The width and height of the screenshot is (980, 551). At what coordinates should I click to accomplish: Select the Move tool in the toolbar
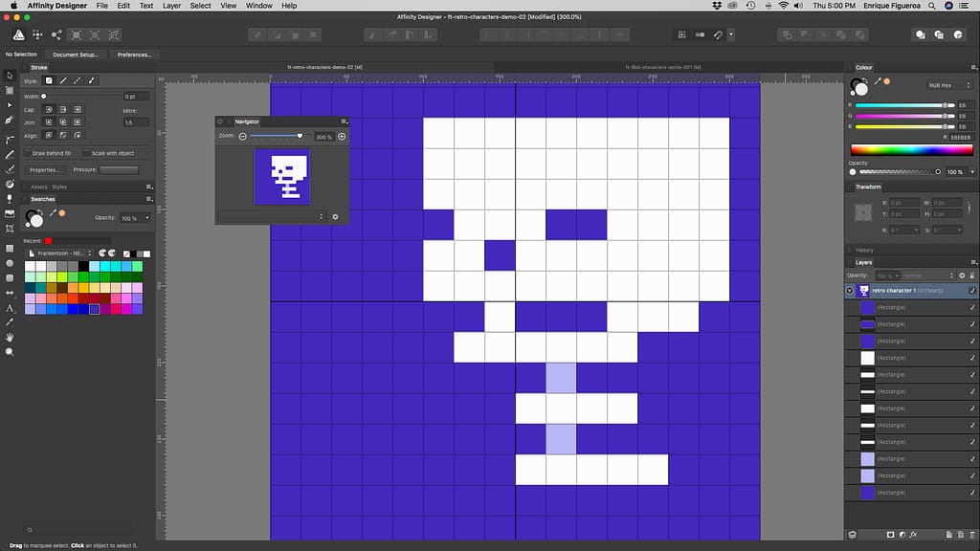pyautogui.click(x=11, y=77)
